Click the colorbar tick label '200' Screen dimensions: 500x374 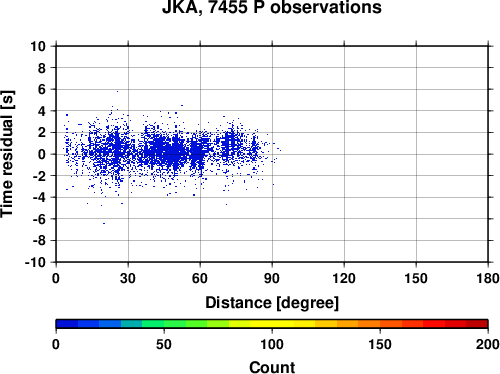coord(488,344)
